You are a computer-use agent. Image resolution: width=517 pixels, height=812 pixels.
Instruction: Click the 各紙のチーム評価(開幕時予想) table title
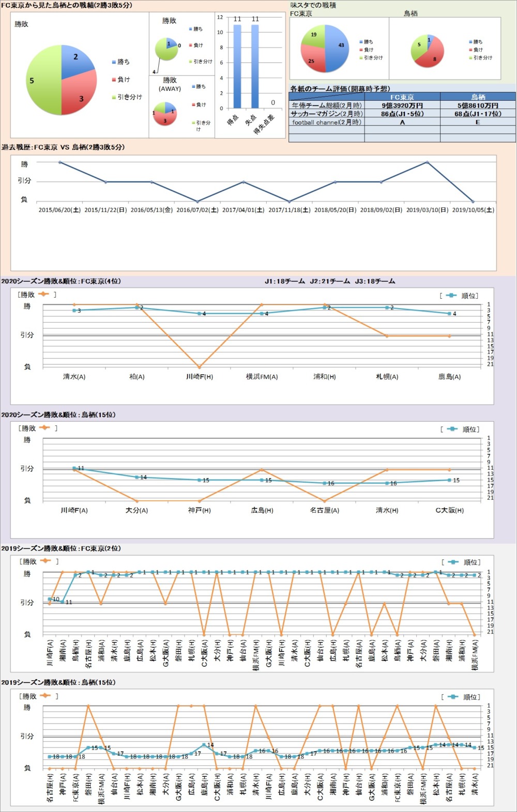point(340,88)
